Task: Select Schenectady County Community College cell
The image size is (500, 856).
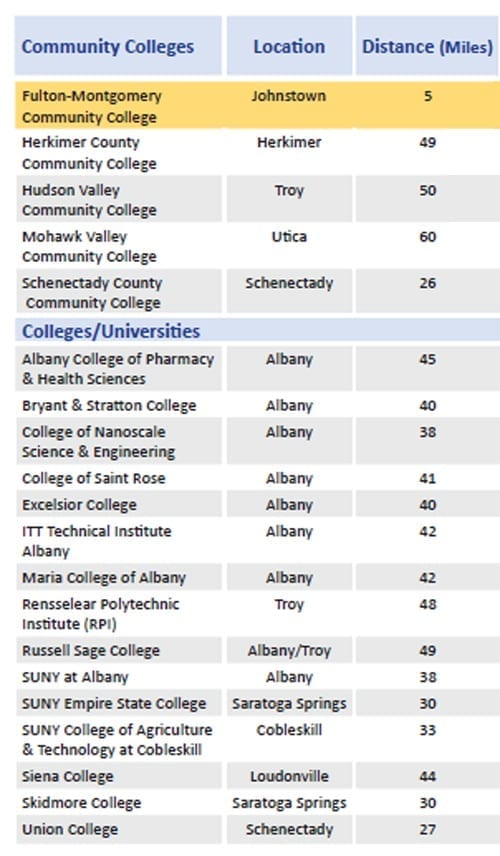Action: 118,293
